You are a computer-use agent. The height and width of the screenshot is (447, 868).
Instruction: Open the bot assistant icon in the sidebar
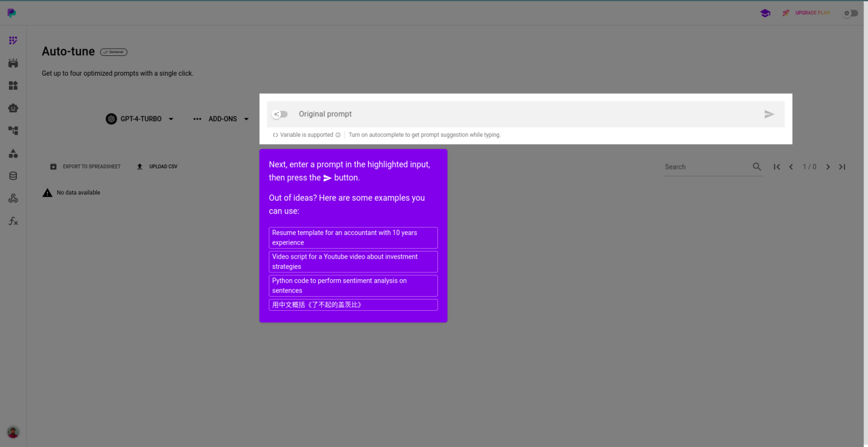12,107
